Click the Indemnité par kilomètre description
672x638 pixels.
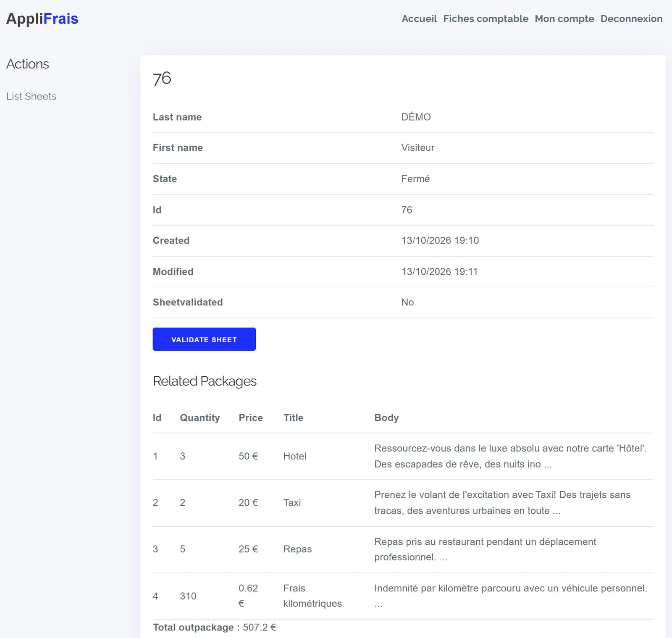pyautogui.click(x=511, y=596)
